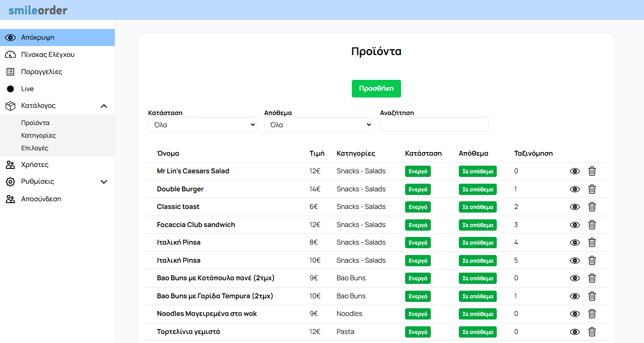Click the Παραγγελίες list icon
This screenshot has height=343, width=644.
point(10,72)
